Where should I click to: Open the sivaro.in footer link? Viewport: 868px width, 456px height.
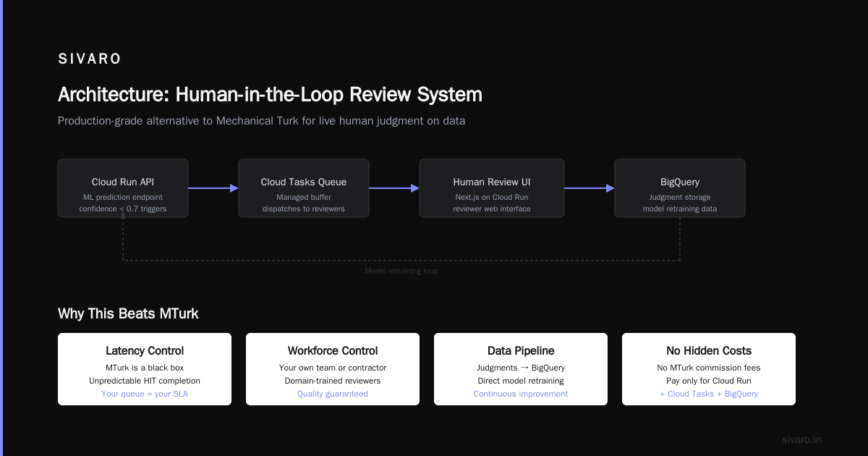click(x=802, y=439)
